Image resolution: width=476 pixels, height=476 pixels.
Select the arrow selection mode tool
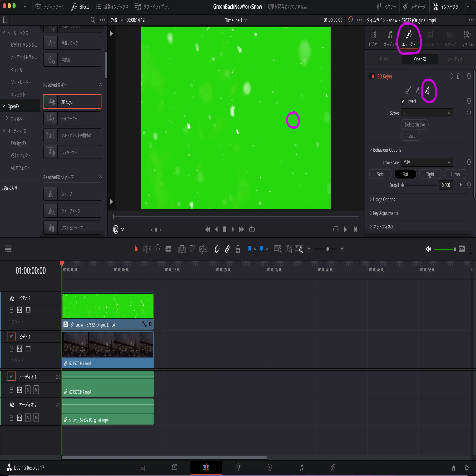[x=136, y=249]
